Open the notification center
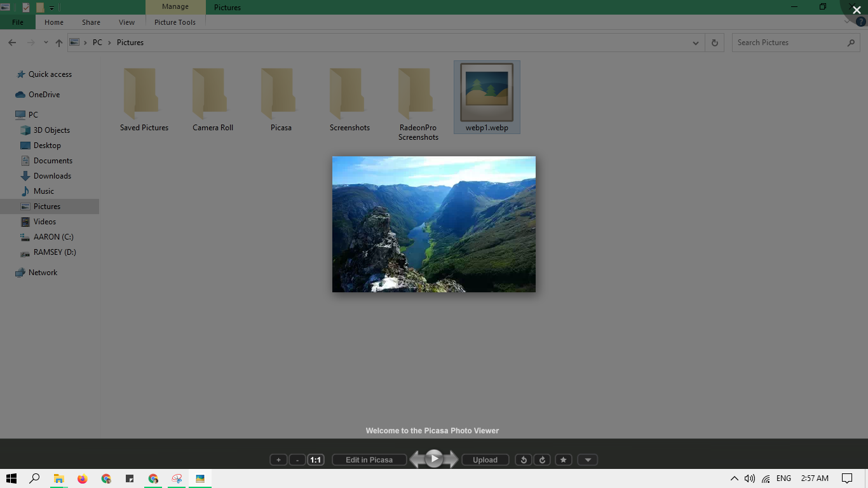This screenshot has width=868, height=488. coord(846,478)
